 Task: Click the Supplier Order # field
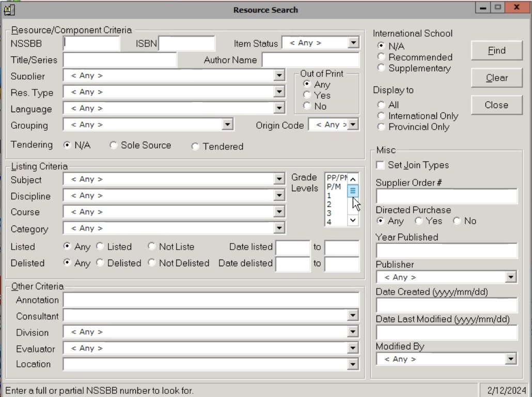pos(447,196)
